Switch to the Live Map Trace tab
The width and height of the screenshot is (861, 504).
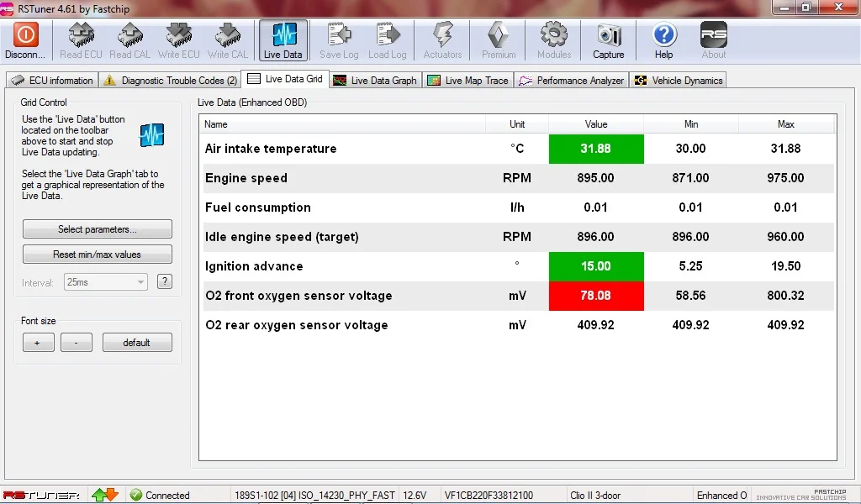(468, 80)
